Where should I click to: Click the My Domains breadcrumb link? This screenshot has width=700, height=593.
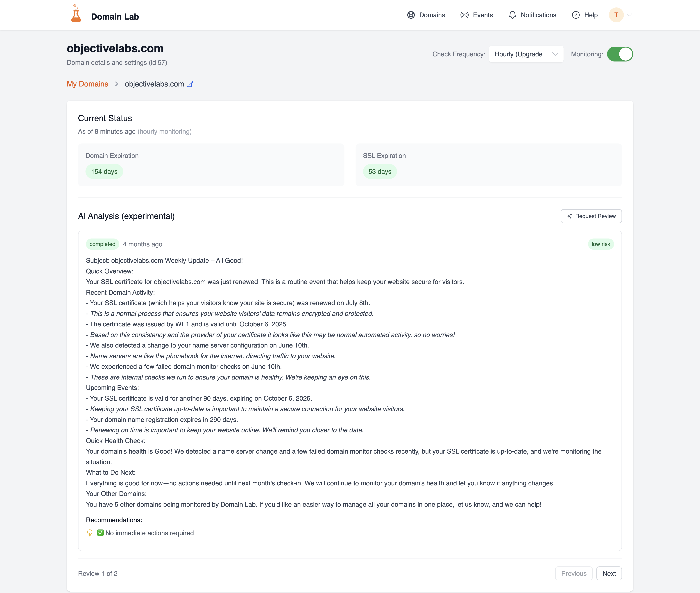(x=87, y=84)
